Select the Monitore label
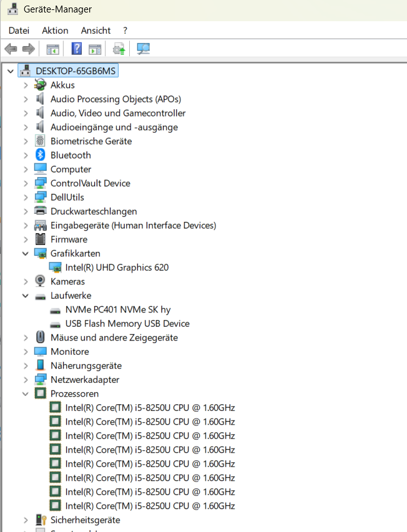 [69, 352]
